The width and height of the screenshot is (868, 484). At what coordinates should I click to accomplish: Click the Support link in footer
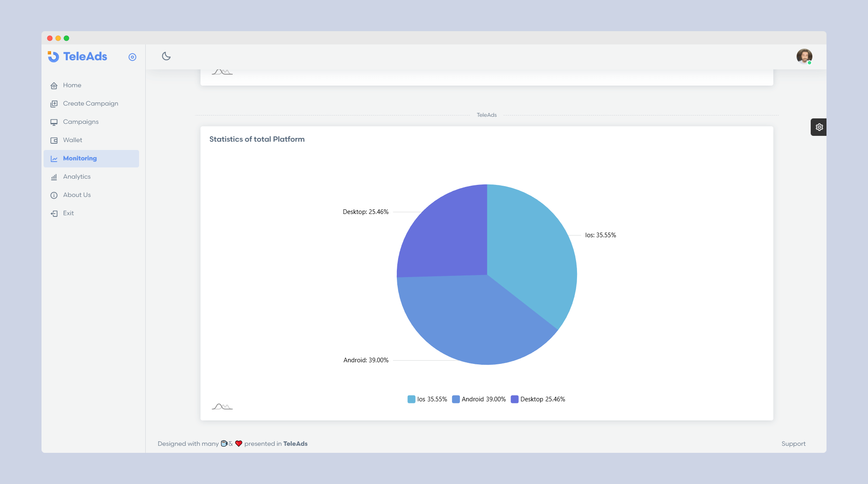pyautogui.click(x=793, y=444)
